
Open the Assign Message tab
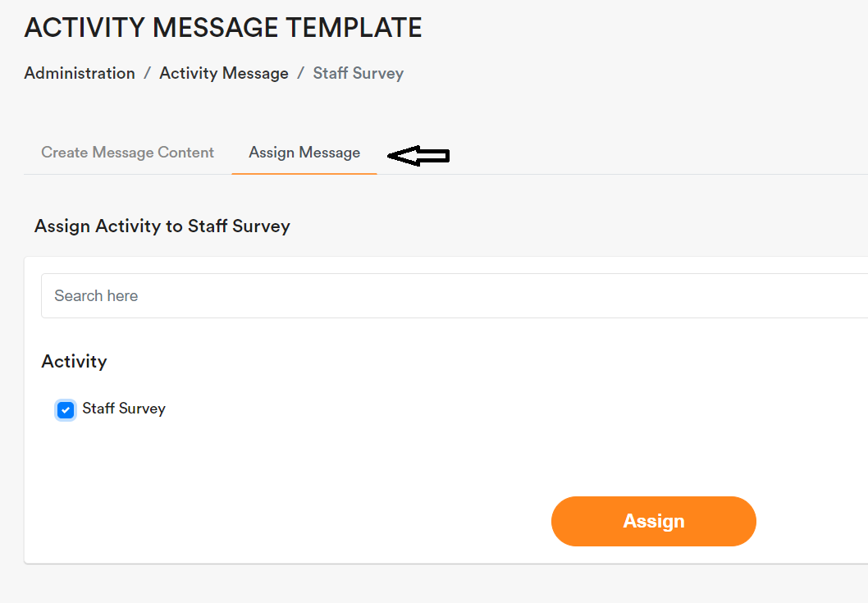pos(304,153)
